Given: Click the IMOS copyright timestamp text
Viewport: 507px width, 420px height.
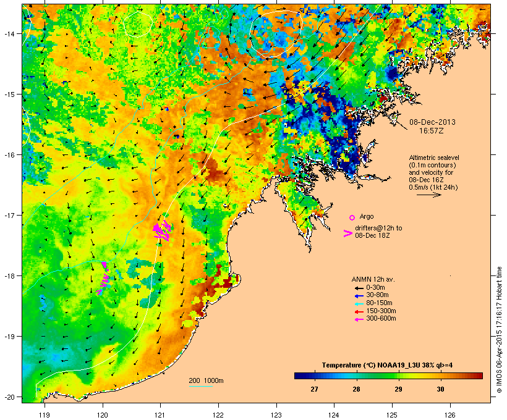Looking at the screenshot, I should point(499,330).
